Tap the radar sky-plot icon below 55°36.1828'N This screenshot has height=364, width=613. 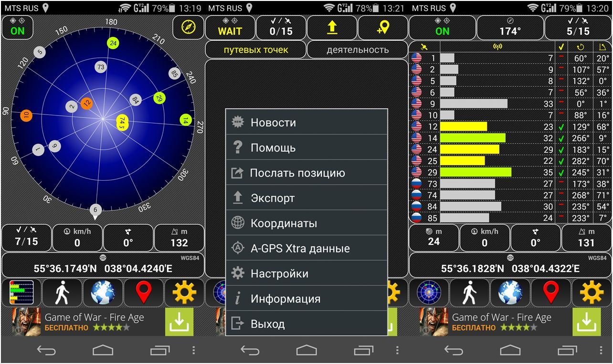[x=429, y=292]
